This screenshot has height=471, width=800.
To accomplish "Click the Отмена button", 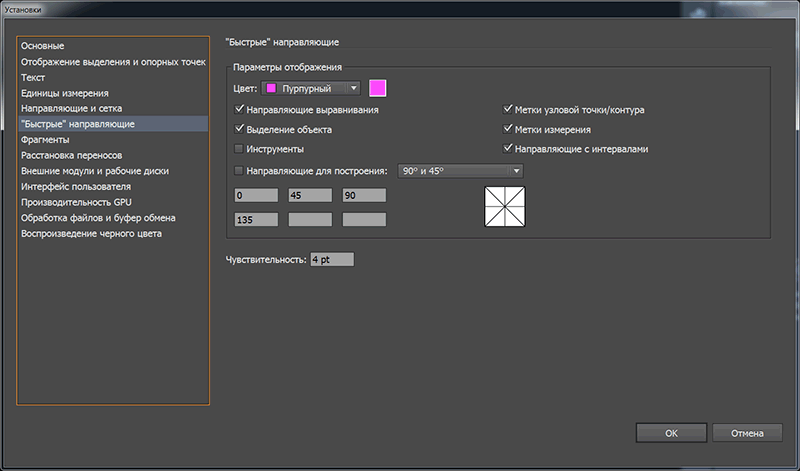I will 747,433.
